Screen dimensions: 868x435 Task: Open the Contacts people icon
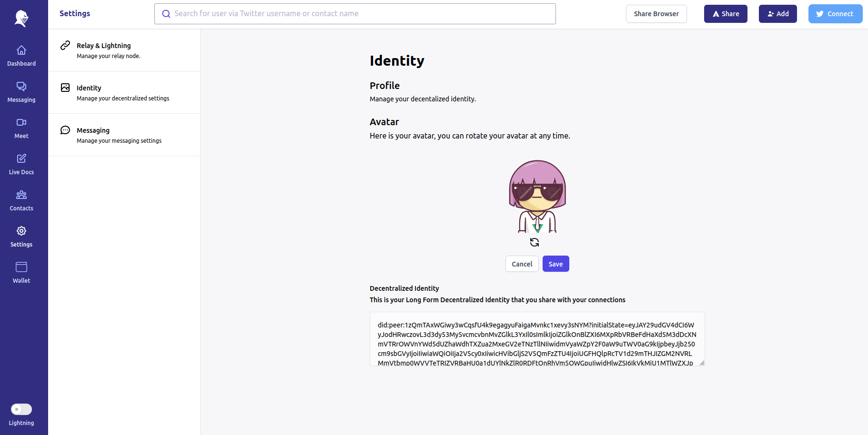pyautogui.click(x=21, y=195)
